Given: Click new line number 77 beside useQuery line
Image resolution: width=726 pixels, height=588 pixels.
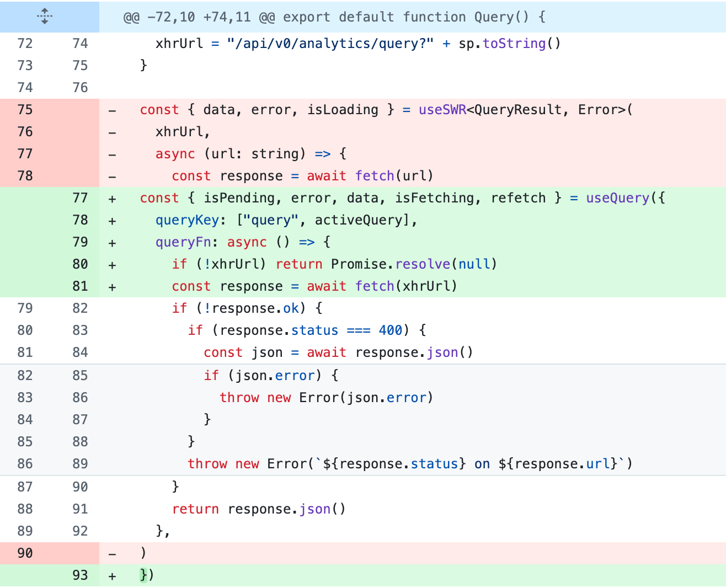Looking at the screenshot, I should (80, 197).
